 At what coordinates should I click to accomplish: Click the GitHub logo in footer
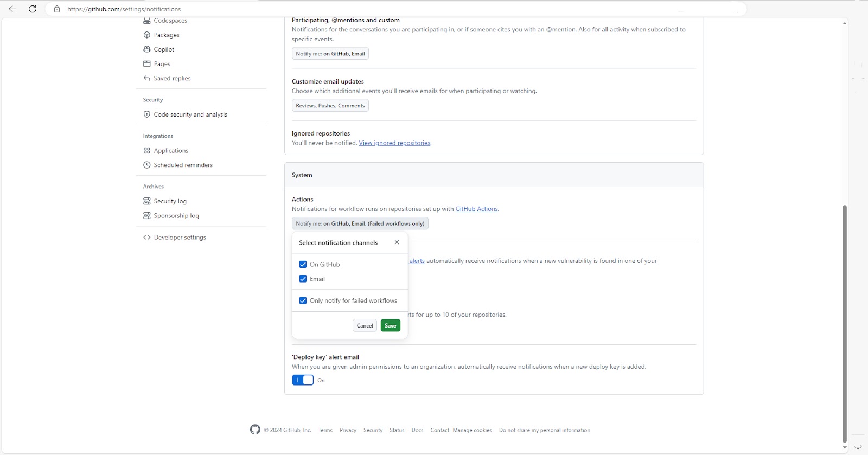(255, 430)
